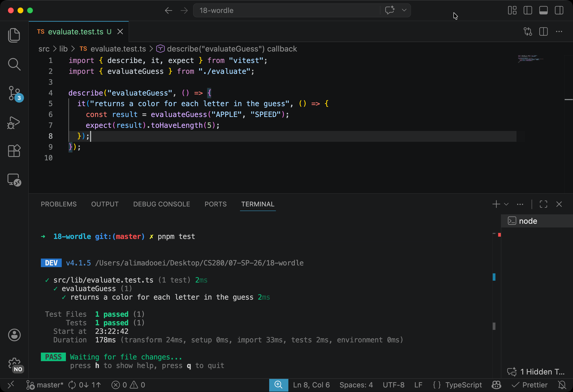Go forward using the right arrow
The image size is (573, 392).
tap(184, 10)
